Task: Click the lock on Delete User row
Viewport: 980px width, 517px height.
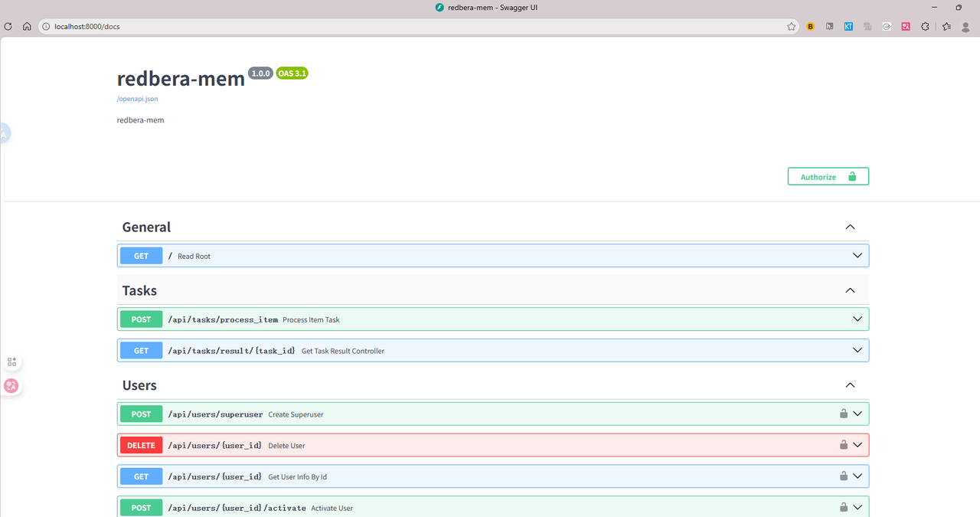Action: tap(844, 445)
